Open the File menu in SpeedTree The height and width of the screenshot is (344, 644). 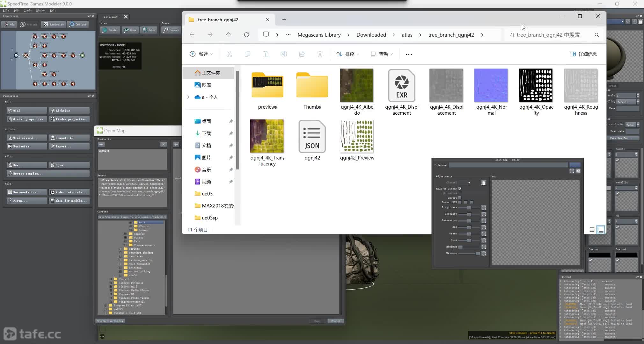6,11
